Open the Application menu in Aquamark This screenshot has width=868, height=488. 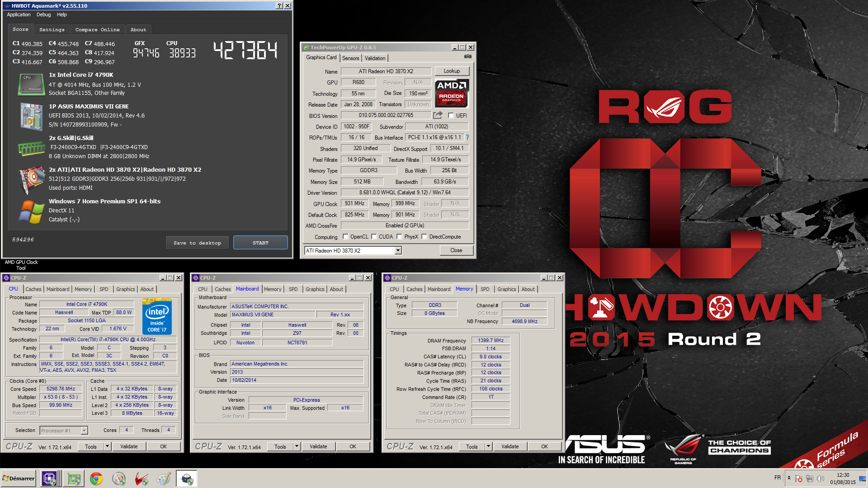[x=19, y=14]
